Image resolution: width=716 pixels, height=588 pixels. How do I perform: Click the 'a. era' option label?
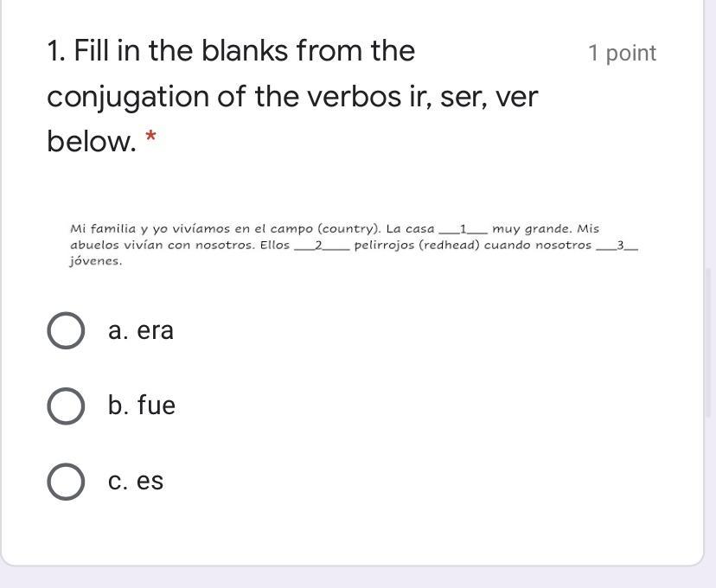point(141,330)
